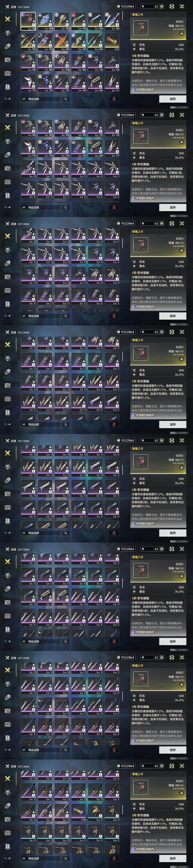Collapse the sidebar using the small arrow in the topmost panel

pos(7,99)
